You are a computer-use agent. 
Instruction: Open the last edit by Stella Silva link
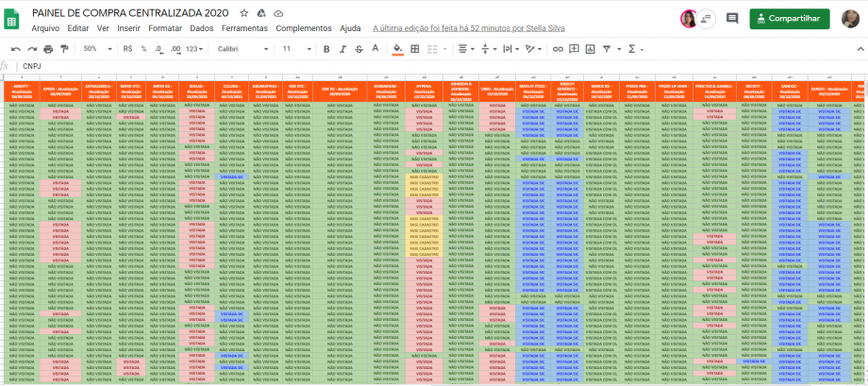coord(469,28)
